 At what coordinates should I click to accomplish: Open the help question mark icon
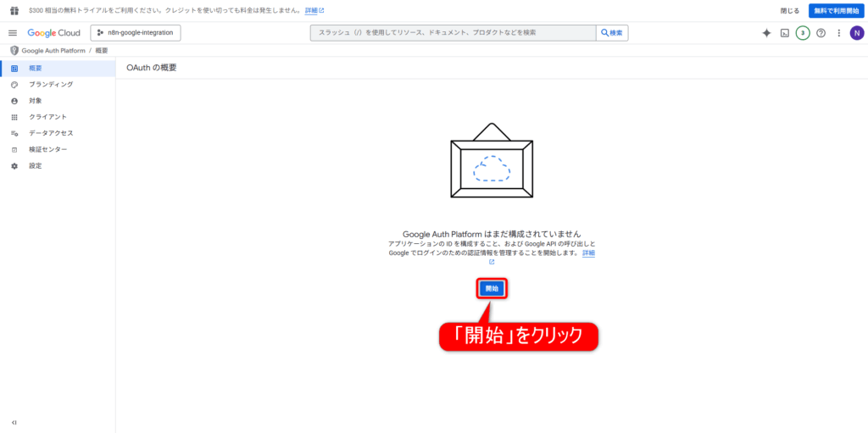[x=821, y=33]
